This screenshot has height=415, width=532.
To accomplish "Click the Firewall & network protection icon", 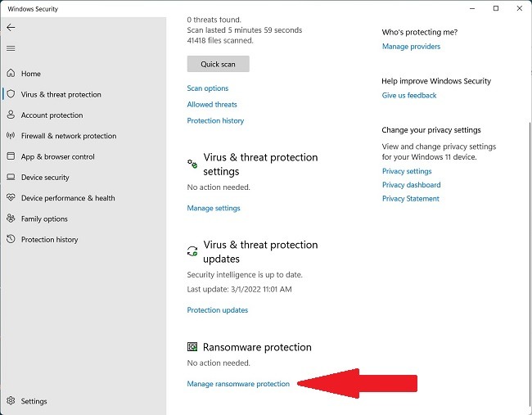I will pyautogui.click(x=11, y=136).
